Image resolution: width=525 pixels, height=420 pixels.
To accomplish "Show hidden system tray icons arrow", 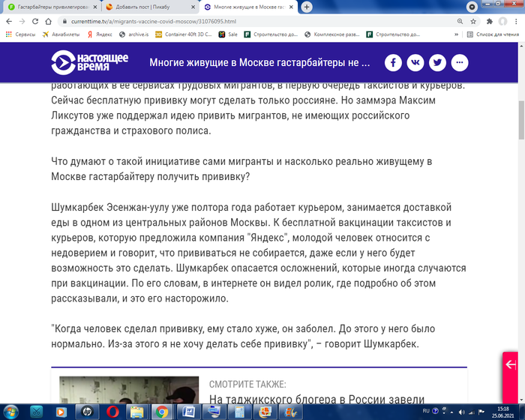I will coord(451,412).
